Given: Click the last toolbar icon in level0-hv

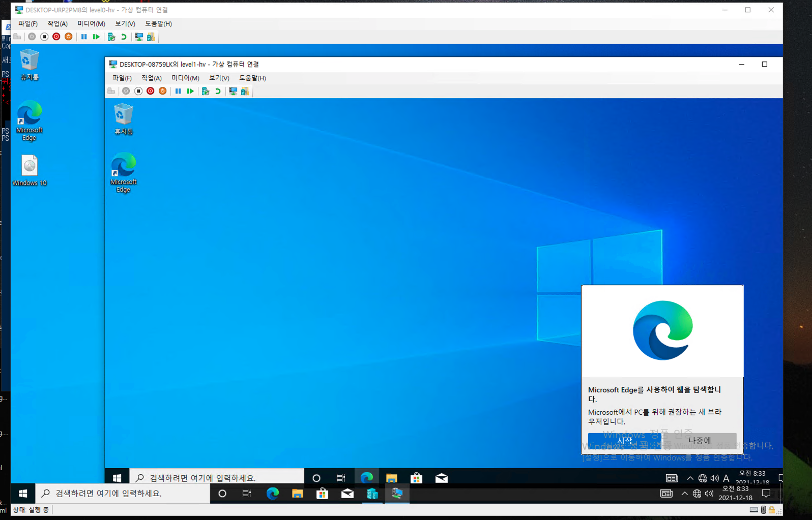Looking at the screenshot, I should (x=151, y=37).
